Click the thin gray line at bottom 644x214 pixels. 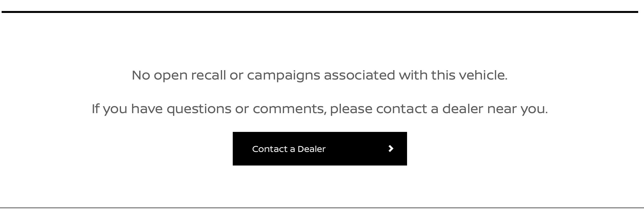(322, 208)
